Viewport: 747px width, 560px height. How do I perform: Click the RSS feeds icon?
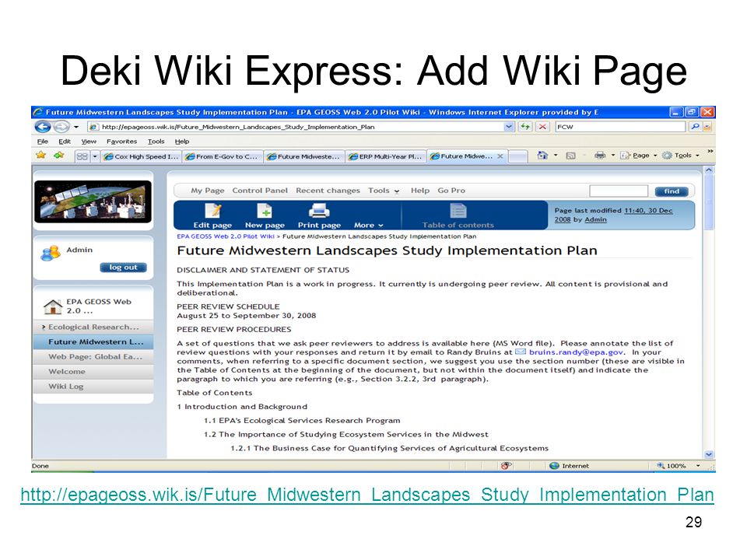tap(570, 156)
